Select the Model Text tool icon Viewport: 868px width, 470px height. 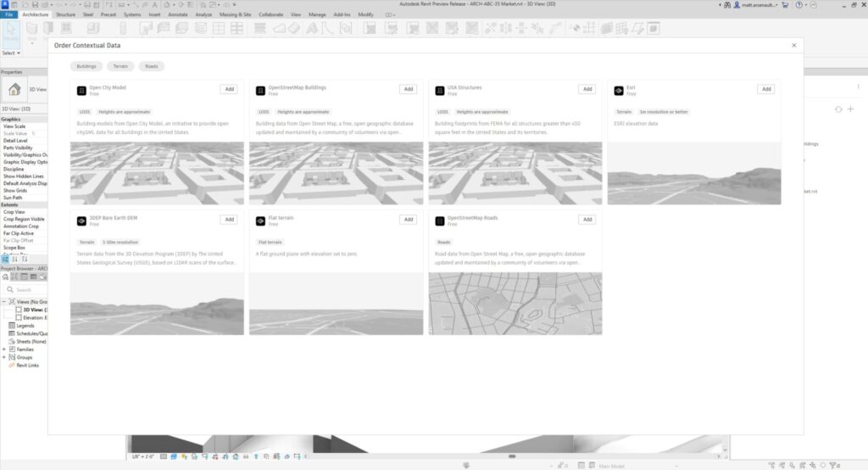(312, 28)
